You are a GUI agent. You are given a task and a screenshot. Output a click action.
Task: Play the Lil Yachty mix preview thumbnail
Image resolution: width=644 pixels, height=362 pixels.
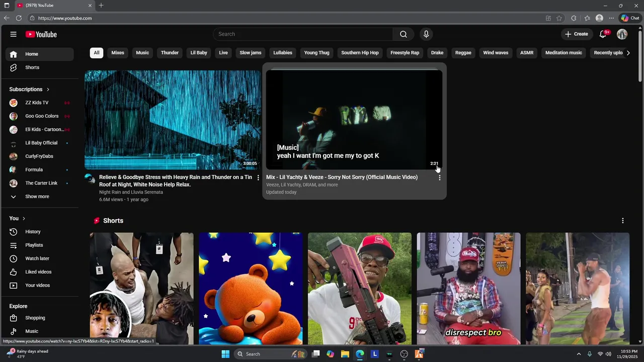click(354, 120)
